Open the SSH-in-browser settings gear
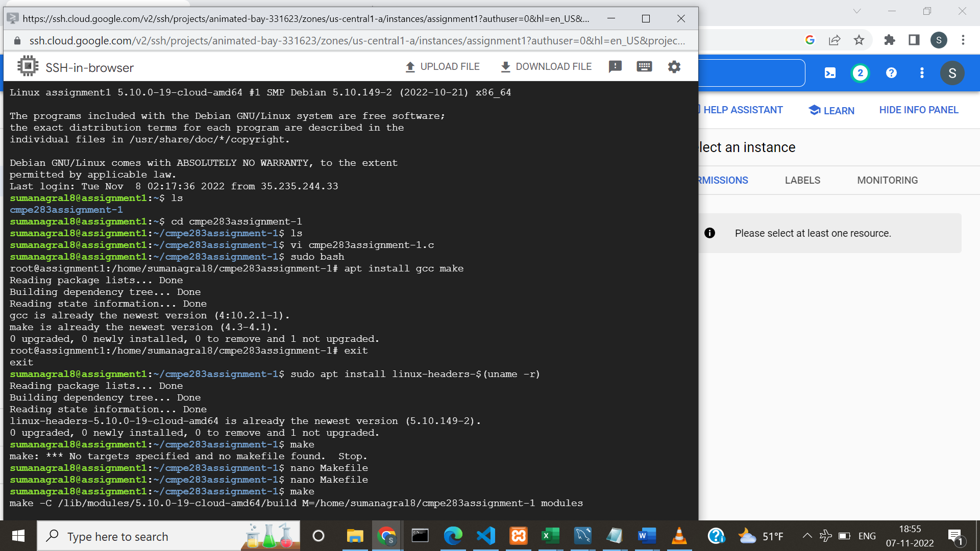 pos(674,66)
